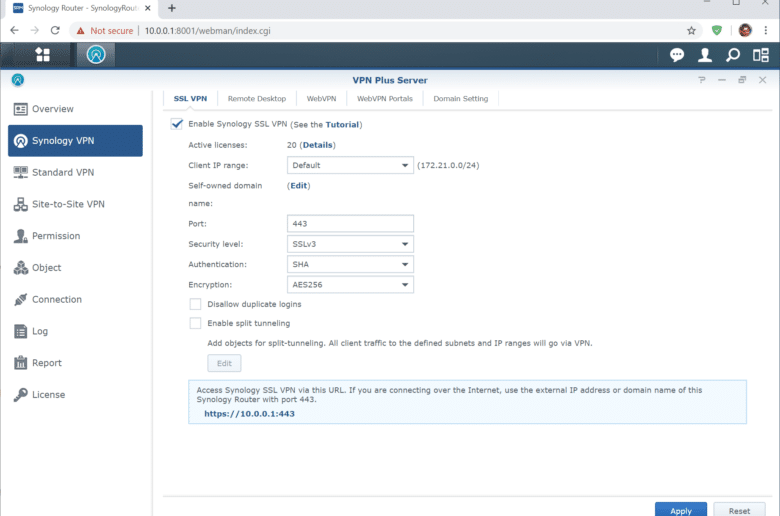Click the Apply button
The height and width of the screenshot is (516, 780).
click(x=681, y=510)
